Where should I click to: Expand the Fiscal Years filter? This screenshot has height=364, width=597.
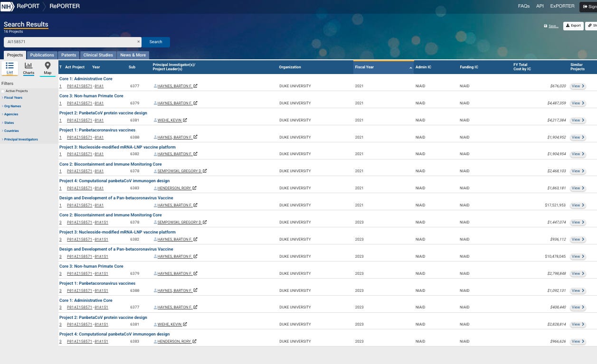[13, 98]
